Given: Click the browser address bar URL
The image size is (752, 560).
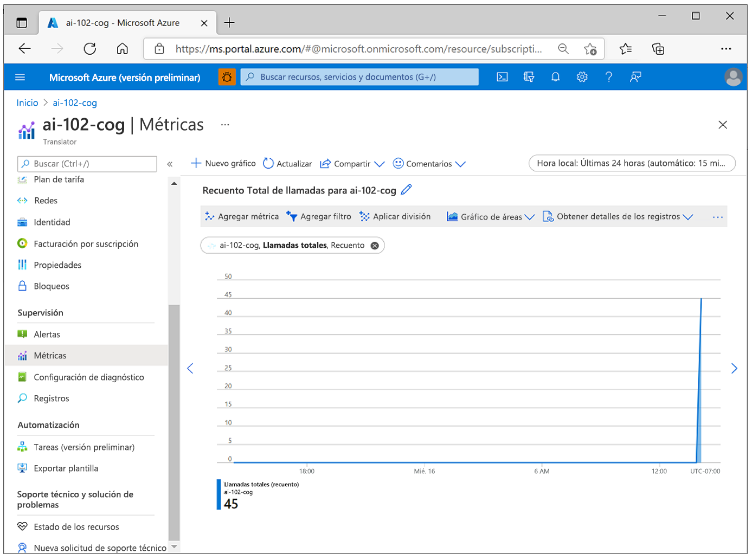Looking at the screenshot, I should 358,49.
